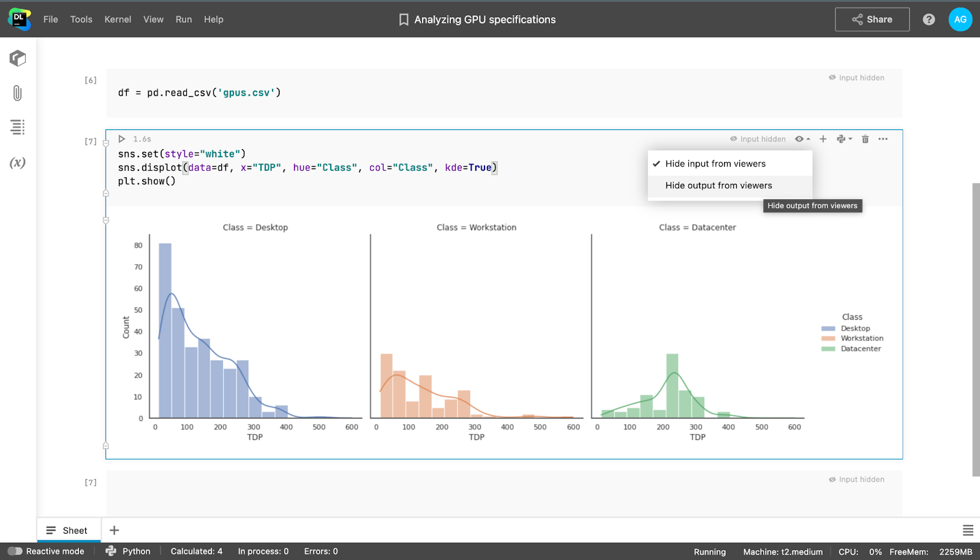Click into plt.show() code line

(146, 181)
